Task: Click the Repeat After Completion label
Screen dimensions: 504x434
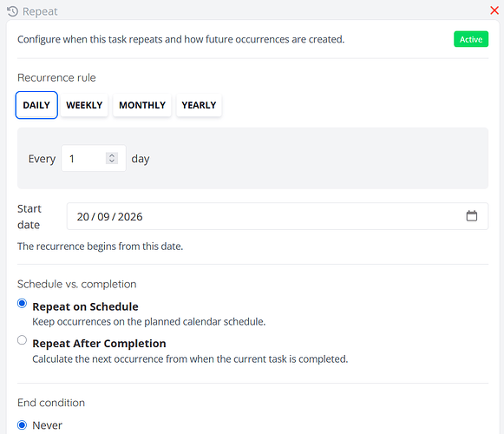Action: (99, 343)
